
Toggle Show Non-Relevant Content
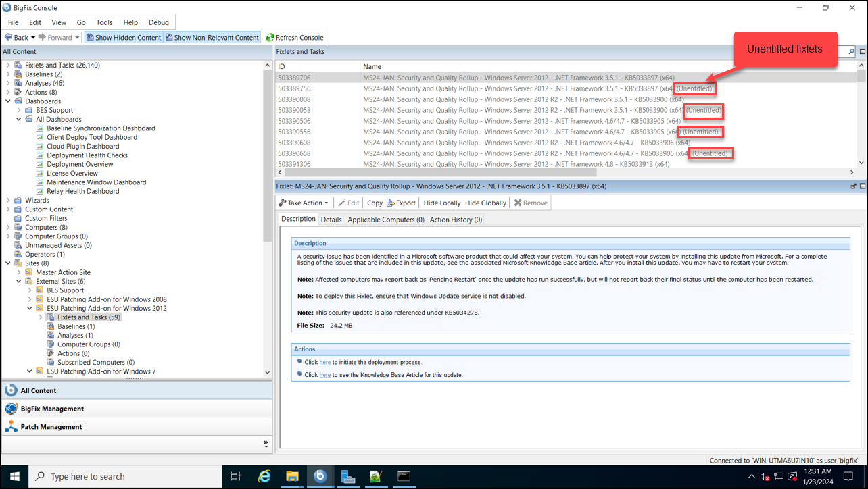(212, 38)
